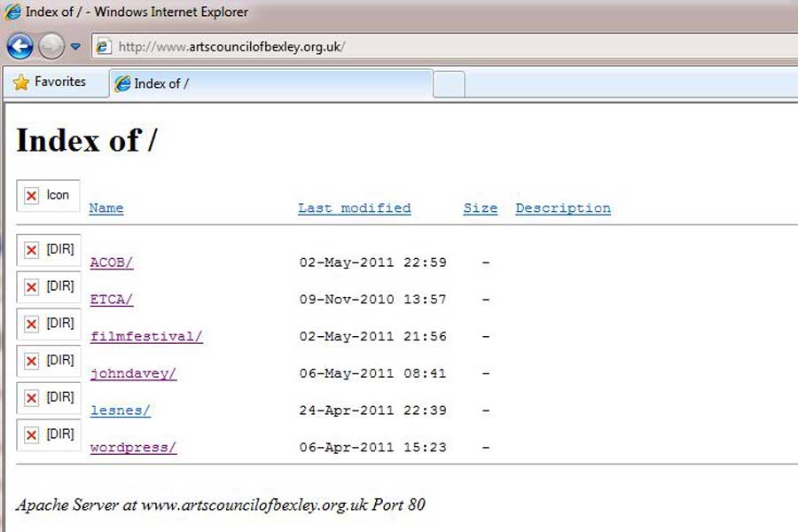Open the ETCA/ directory link
This screenshot has height=532, width=798.
point(112,300)
